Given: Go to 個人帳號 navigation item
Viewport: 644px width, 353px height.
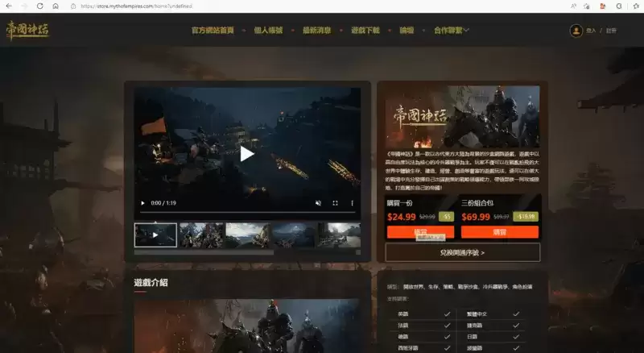Looking at the screenshot, I should [x=268, y=31].
